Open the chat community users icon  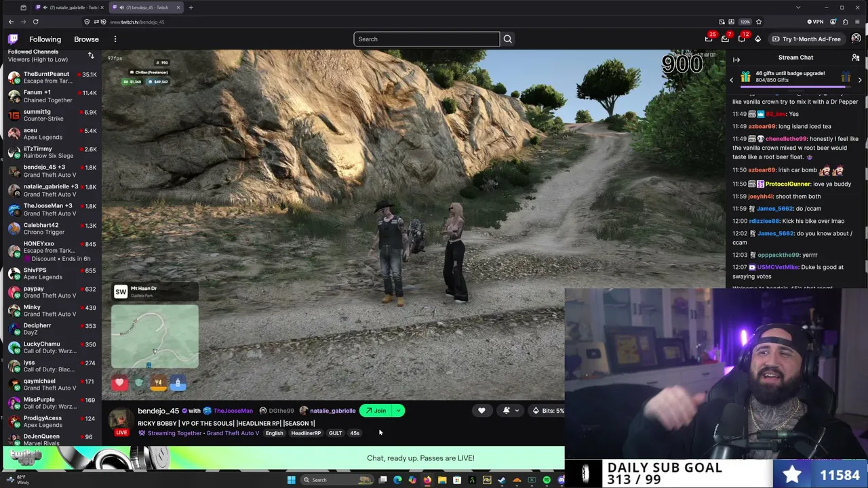(x=856, y=58)
